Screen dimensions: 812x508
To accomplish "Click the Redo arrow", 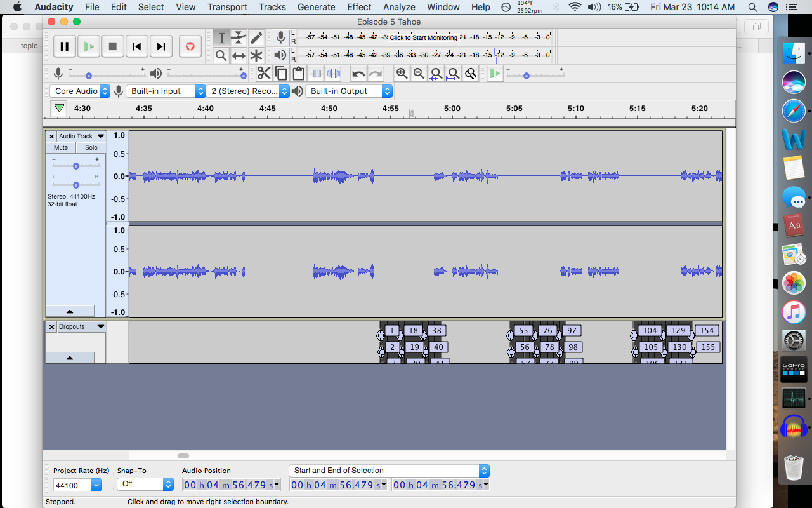I will pyautogui.click(x=376, y=74).
